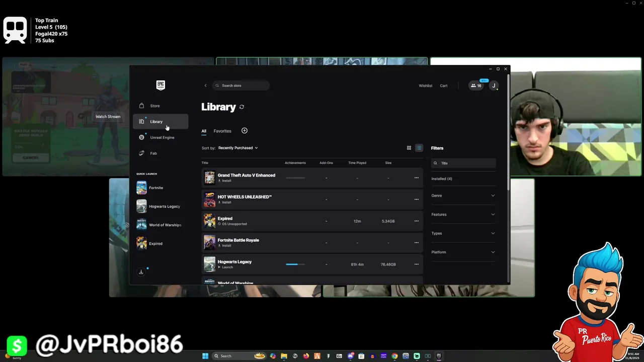Open the J profile avatar menu
The image size is (644, 362).
pos(494,85)
